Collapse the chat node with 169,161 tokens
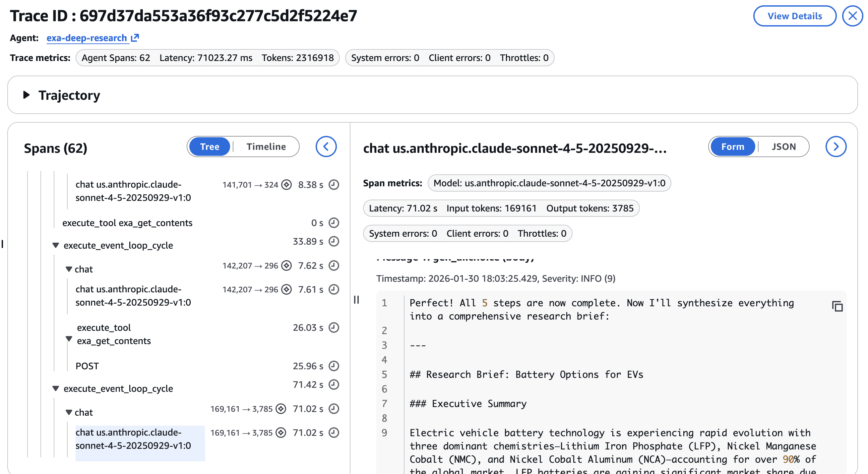Screen dimensions: 868x474 tap(69, 412)
